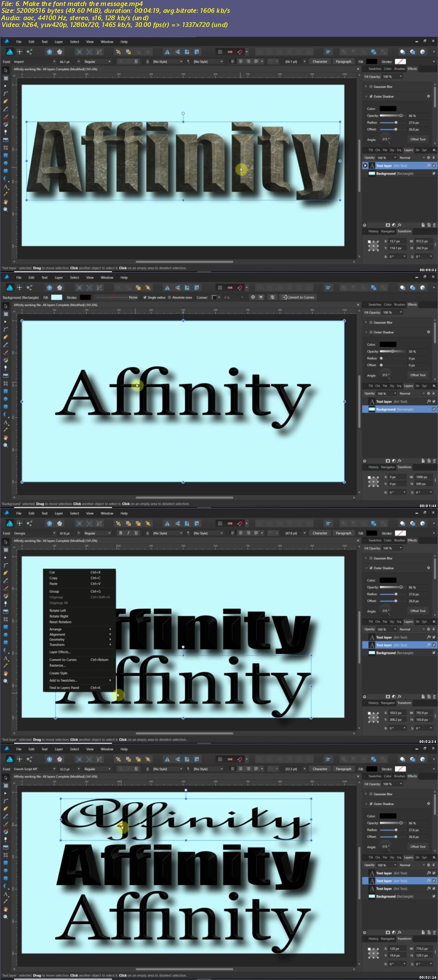Screen dimensions: 438x980
Task: Select the Move tool in the first frame
Action: coord(6,70)
